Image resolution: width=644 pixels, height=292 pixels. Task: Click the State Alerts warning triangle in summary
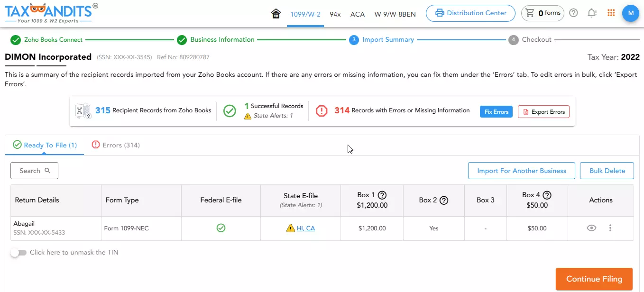(248, 116)
